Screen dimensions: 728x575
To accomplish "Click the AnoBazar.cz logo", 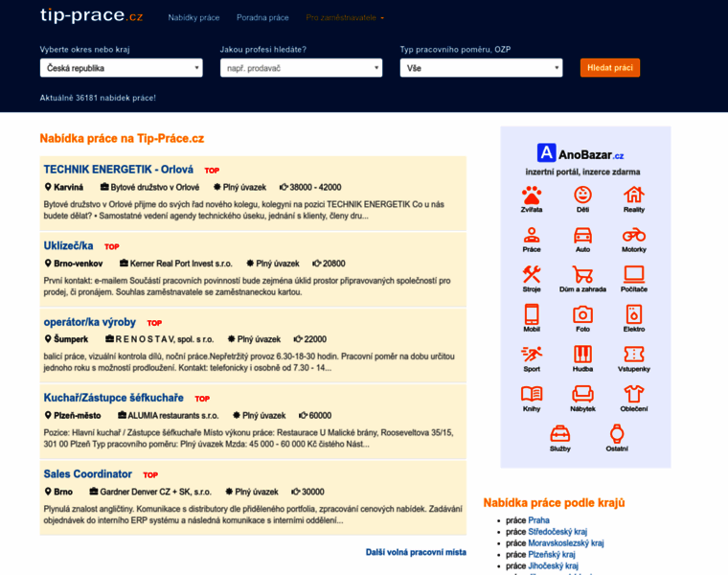I will [x=580, y=153].
